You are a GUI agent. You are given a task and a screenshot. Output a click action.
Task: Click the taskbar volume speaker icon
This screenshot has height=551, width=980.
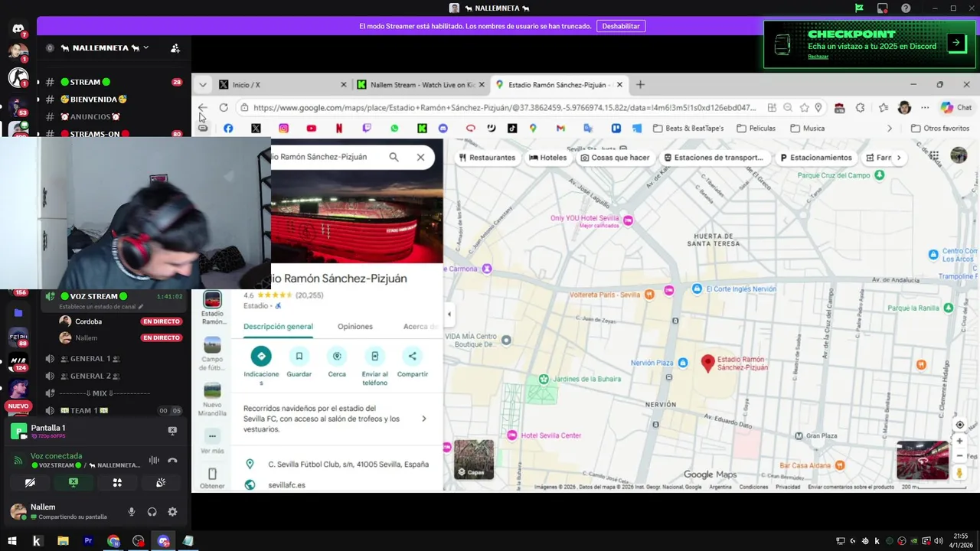[938, 541]
